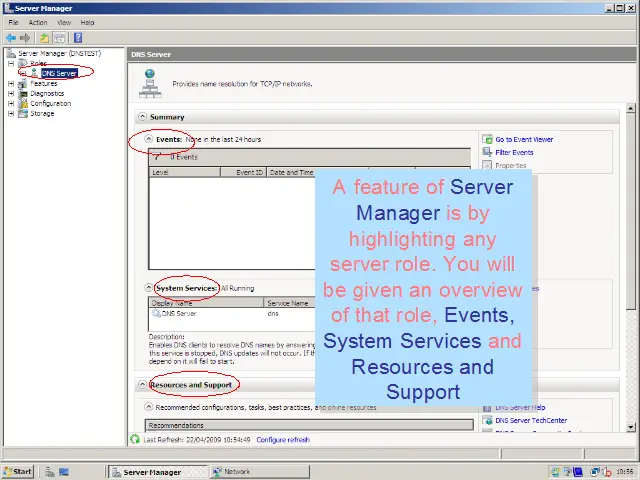
Task: Switch to Server Manager taskbar button
Action: pyautogui.click(x=158, y=472)
